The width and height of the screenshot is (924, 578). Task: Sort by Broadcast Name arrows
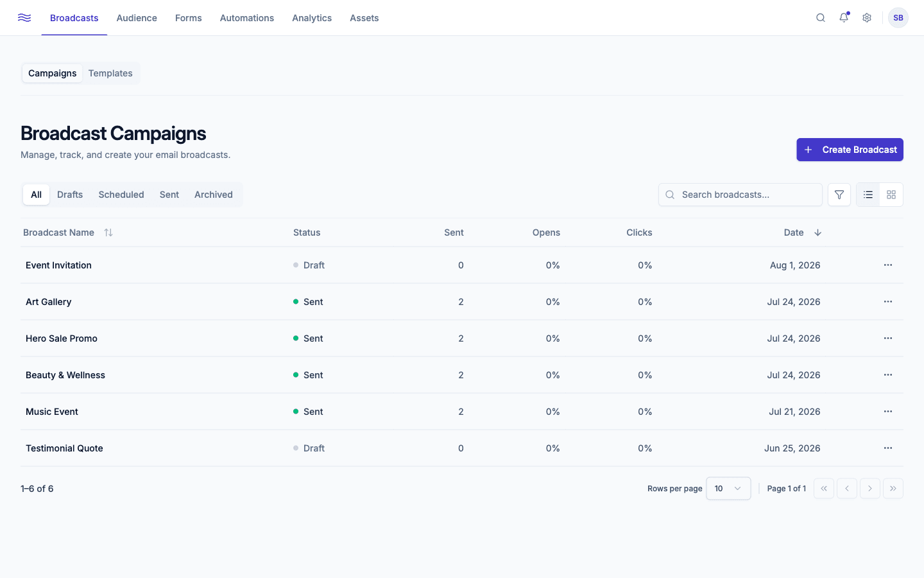[x=108, y=232]
